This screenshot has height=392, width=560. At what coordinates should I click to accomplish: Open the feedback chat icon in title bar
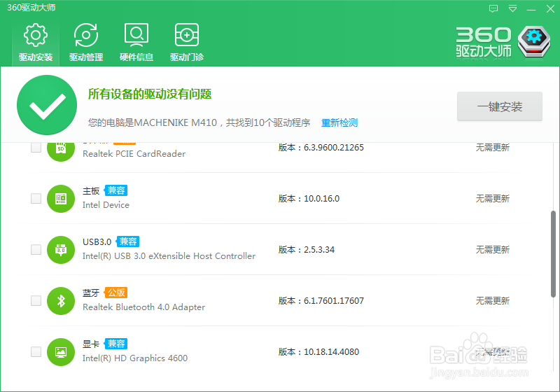click(493, 8)
